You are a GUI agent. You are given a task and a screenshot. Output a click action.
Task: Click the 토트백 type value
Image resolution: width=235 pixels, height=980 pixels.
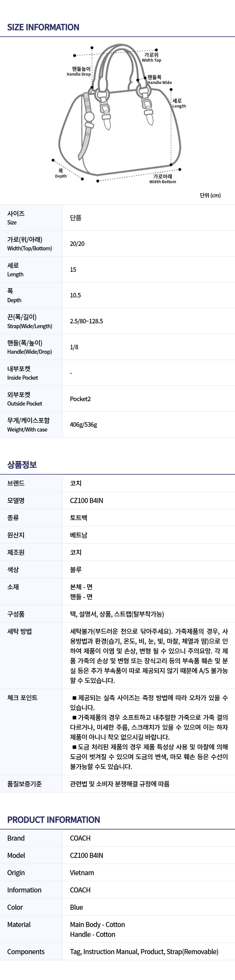click(x=78, y=518)
